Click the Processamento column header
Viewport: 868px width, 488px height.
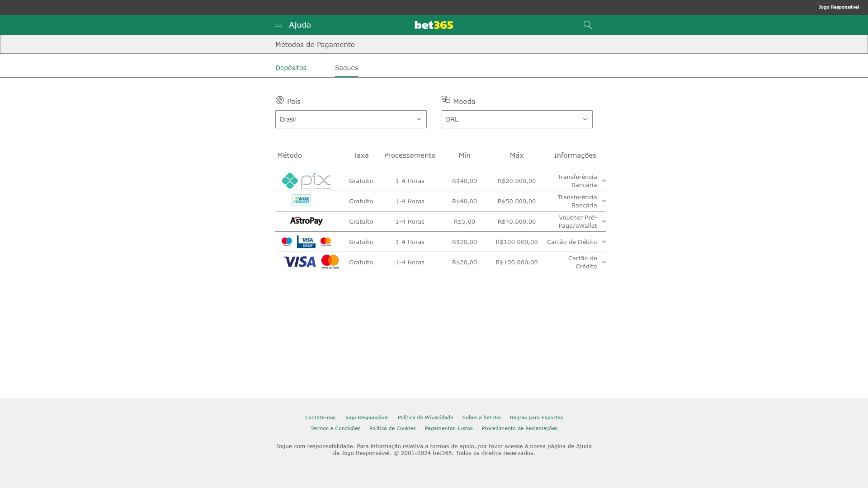(410, 155)
